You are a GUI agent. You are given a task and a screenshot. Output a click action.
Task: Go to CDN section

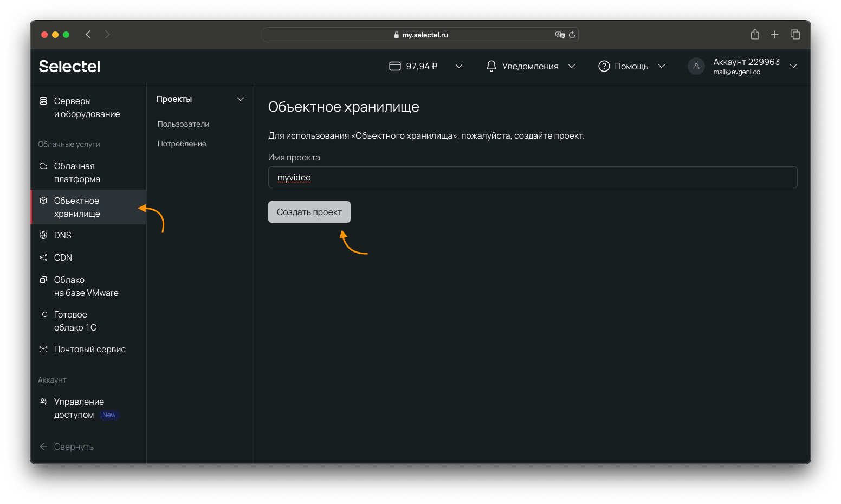[x=88, y=257]
